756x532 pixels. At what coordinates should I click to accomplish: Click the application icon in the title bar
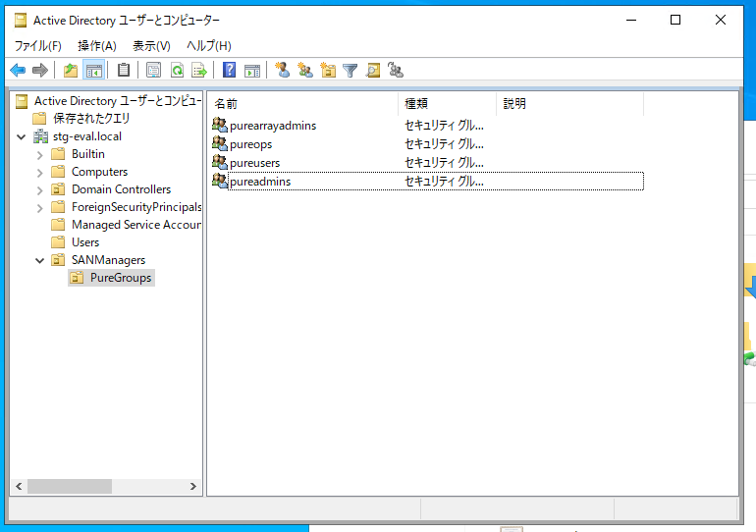[x=21, y=21]
